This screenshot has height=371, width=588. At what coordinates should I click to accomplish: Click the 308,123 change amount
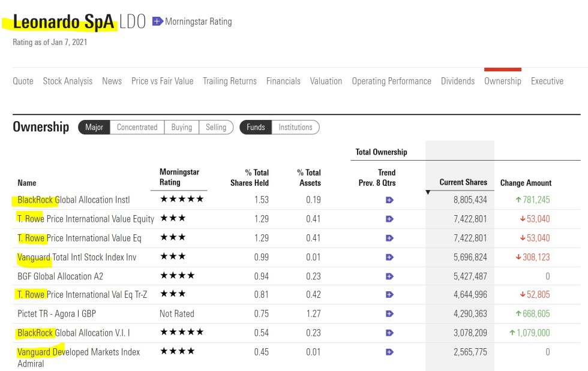click(x=533, y=257)
